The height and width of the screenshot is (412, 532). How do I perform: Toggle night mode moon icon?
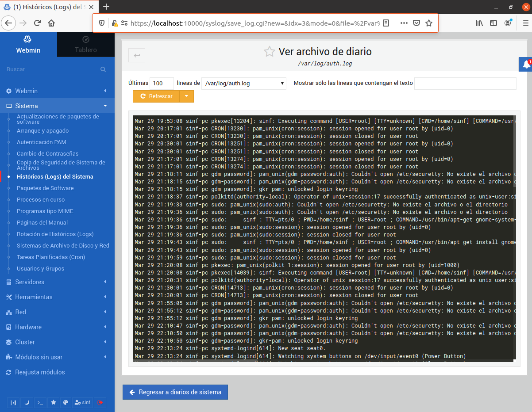27,402
